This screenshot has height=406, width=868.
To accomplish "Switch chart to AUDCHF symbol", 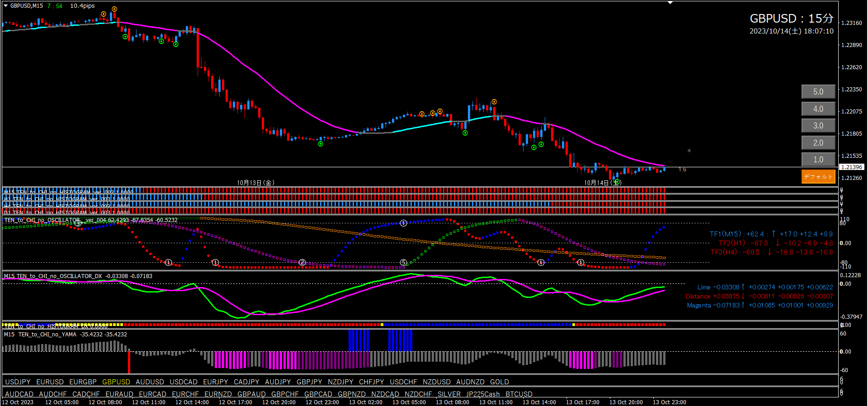I will click(x=53, y=394).
